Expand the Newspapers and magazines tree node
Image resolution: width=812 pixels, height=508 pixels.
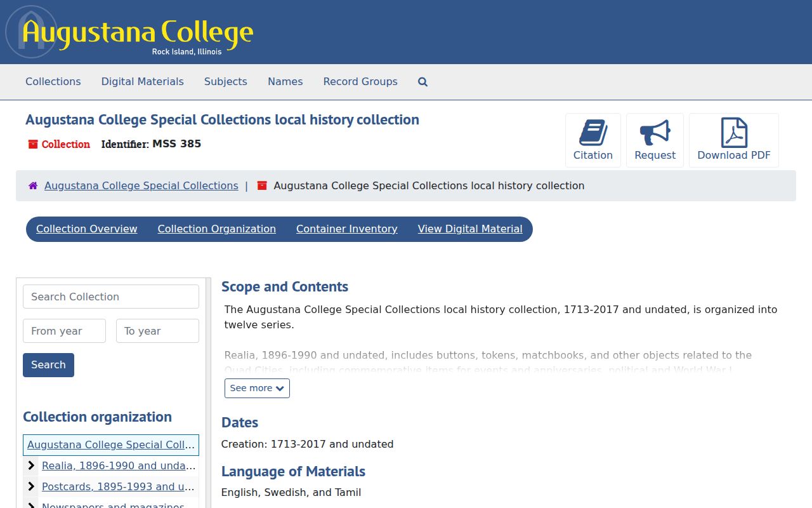[x=31, y=505]
